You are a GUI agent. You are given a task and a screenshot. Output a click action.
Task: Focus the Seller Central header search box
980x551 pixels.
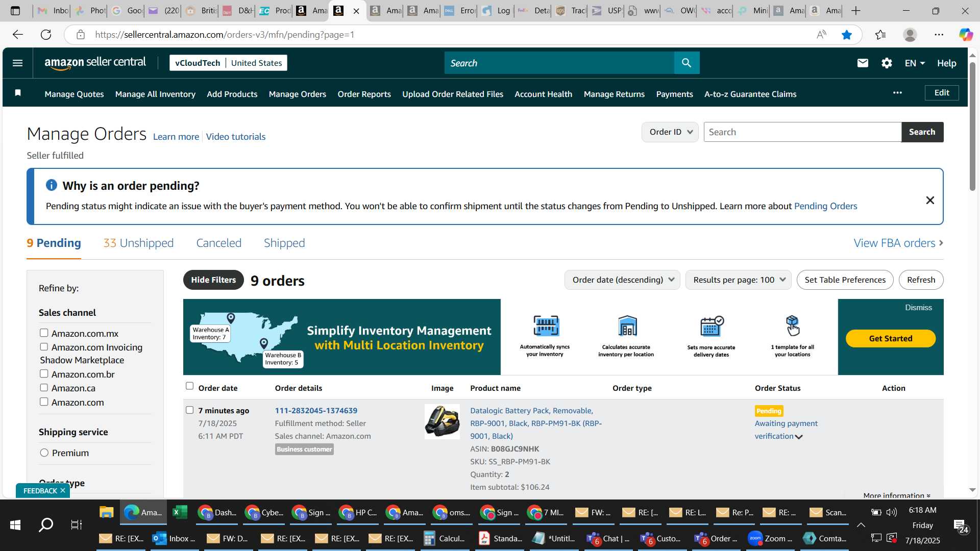point(559,63)
